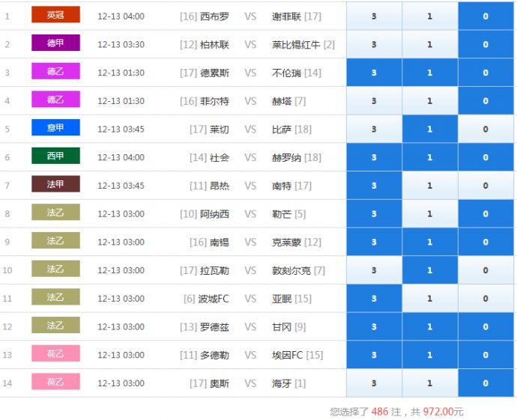The image size is (517, 420).
Task: Deselect the 0 option for 德累斯 vs 不伦瑞
Action: [486, 73]
